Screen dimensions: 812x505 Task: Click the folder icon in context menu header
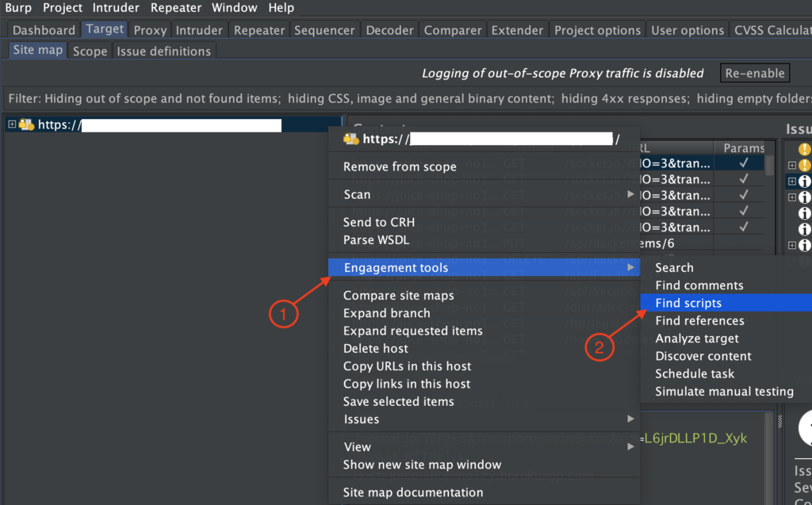[351, 139]
